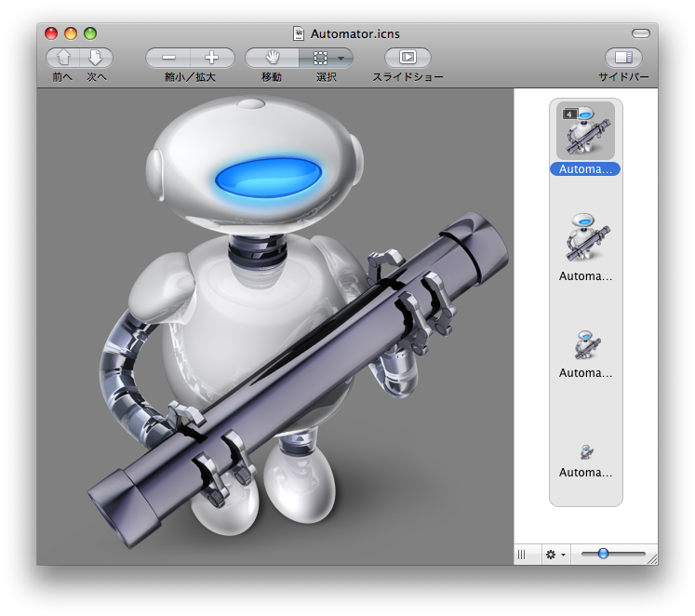This screenshot has width=695, height=616.
Task: Go to the next image with the down arrow
Action: [x=96, y=58]
